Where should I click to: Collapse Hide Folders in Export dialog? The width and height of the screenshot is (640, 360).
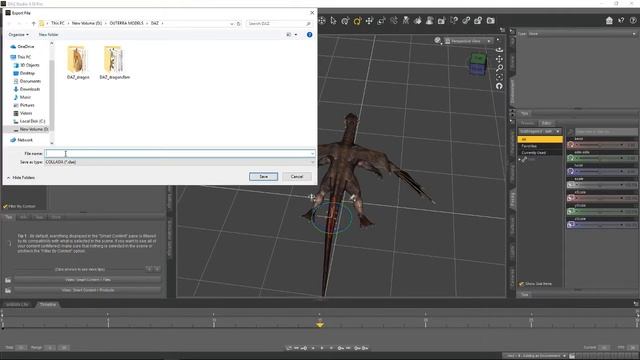point(20,178)
